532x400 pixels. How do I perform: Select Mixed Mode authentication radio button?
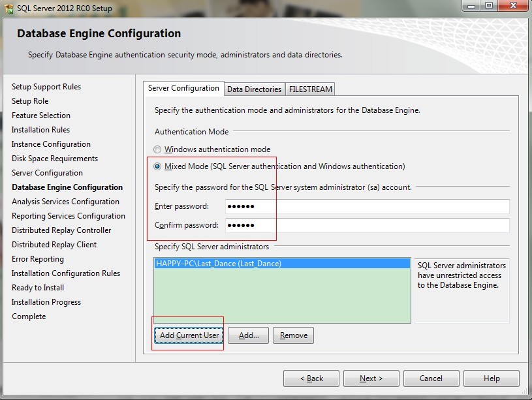click(157, 166)
